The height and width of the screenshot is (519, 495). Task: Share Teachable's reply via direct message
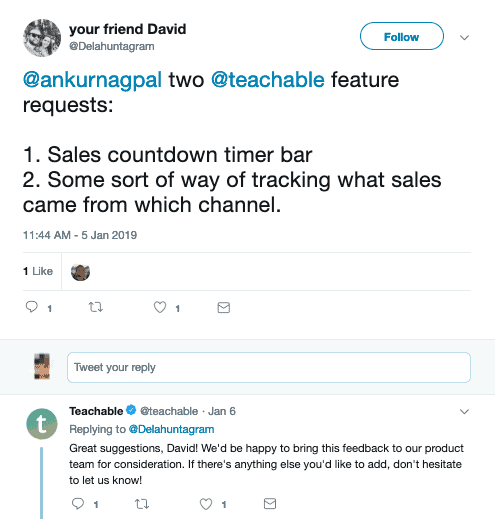point(270,503)
